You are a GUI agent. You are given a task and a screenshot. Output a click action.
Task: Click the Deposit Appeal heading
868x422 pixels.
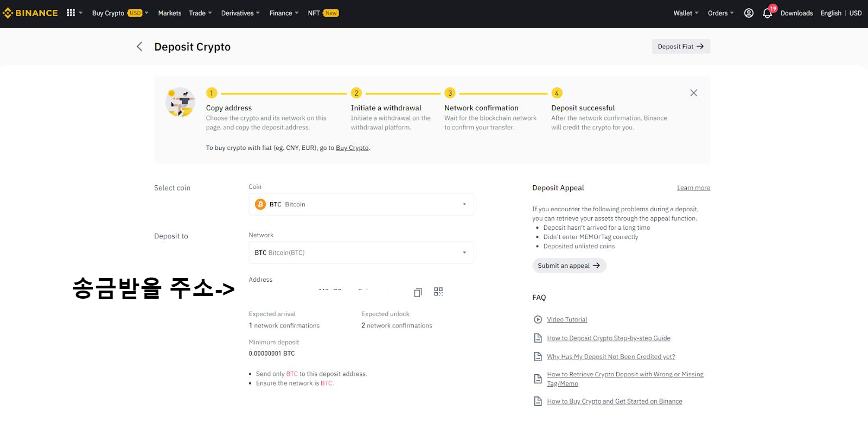click(558, 188)
